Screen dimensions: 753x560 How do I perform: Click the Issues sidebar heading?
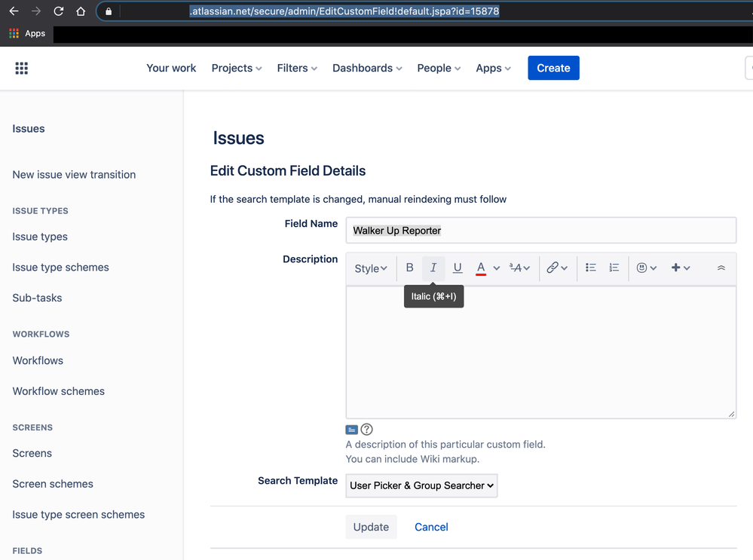[x=29, y=129]
